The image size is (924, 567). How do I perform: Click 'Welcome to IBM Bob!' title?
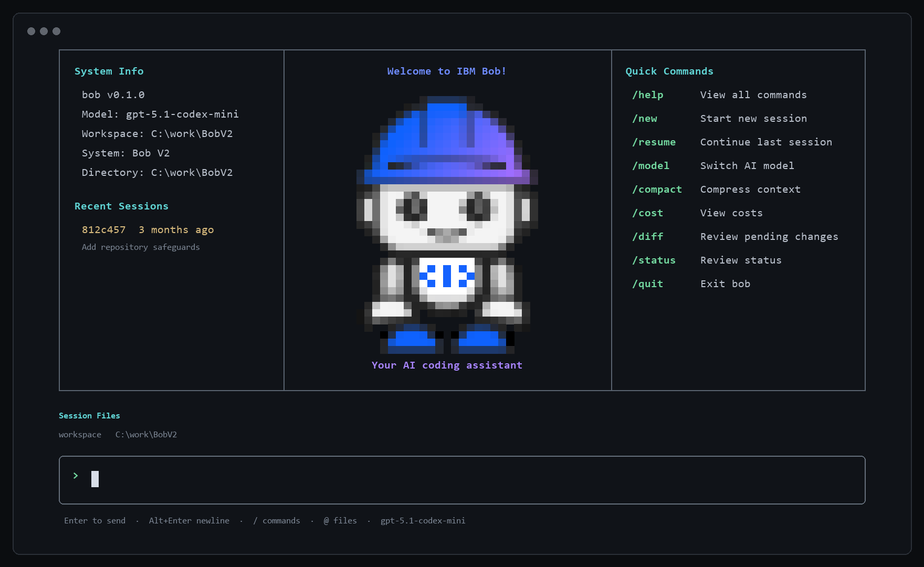tap(447, 71)
